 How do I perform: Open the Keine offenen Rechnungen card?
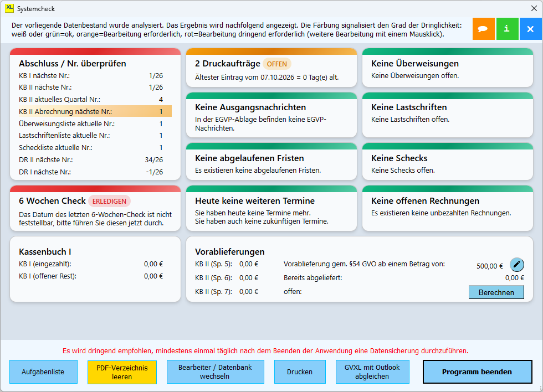point(448,208)
